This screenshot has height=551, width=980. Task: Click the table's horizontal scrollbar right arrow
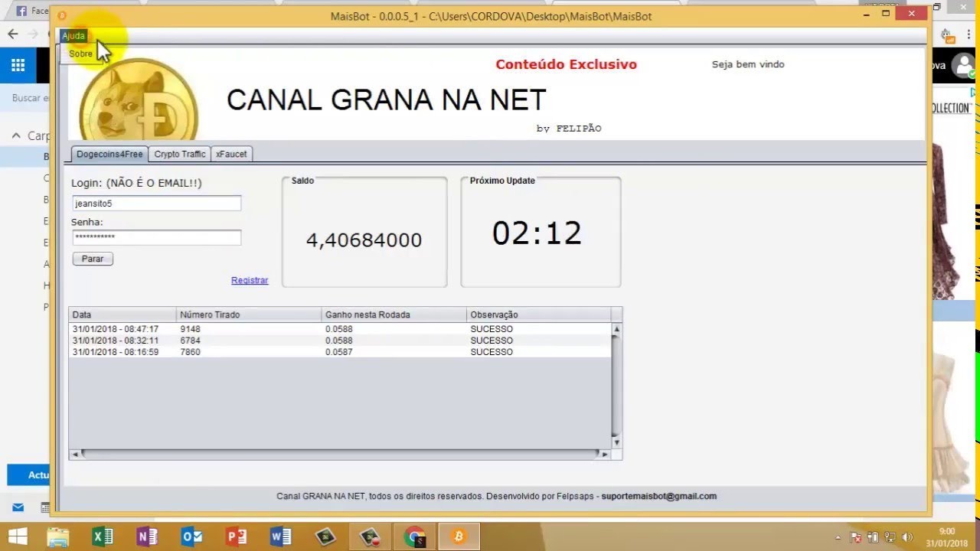click(605, 455)
